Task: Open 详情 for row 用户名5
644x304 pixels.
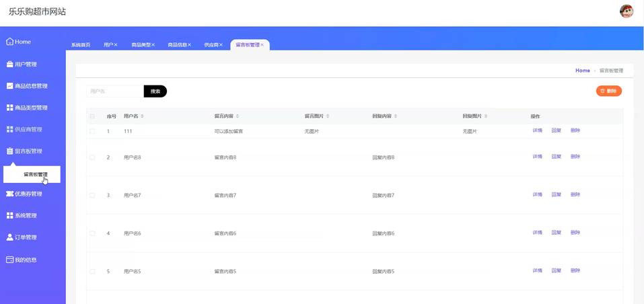Action: point(537,270)
